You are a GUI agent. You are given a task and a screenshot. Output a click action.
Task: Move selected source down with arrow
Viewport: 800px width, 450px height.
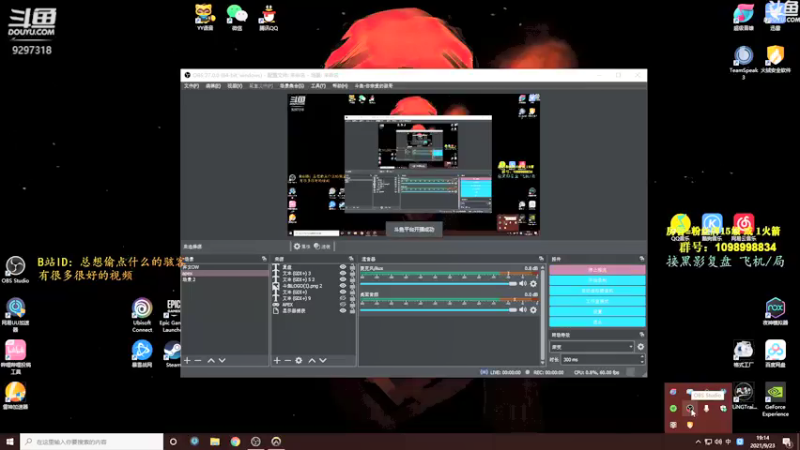(x=323, y=361)
